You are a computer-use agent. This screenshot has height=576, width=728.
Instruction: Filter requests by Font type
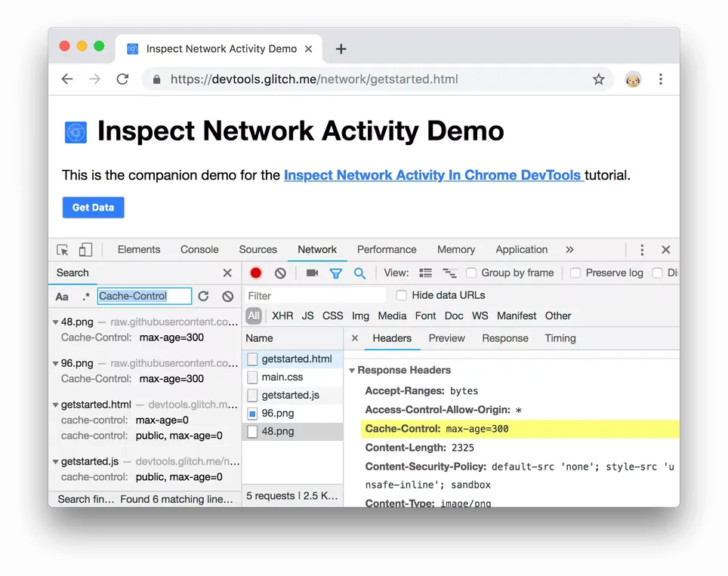(x=425, y=316)
